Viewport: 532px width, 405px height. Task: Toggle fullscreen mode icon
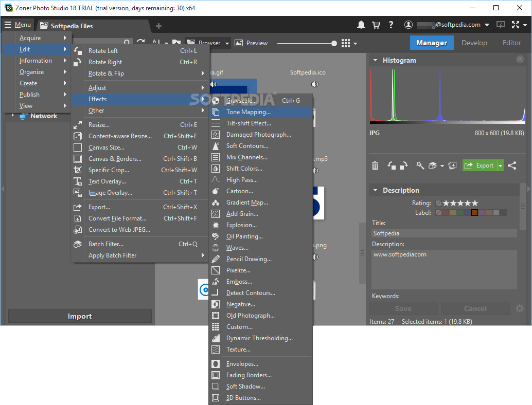(516, 25)
